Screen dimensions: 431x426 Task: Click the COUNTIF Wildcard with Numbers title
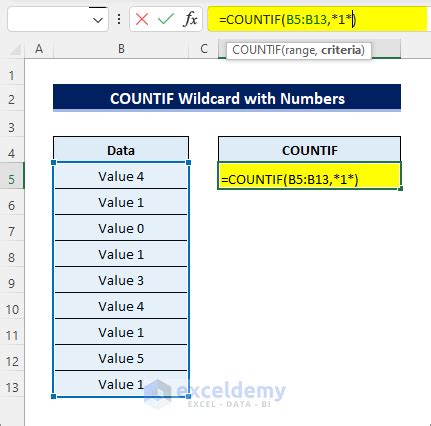(x=227, y=99)
